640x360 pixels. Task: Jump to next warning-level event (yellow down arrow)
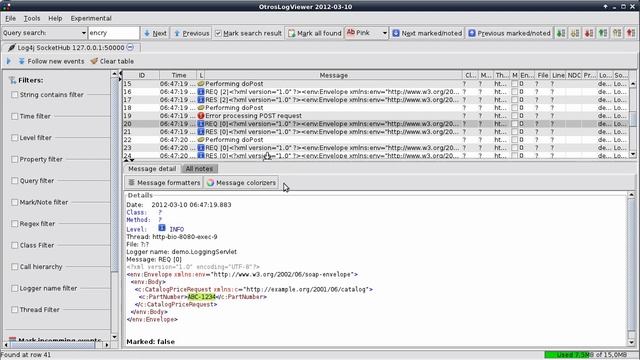575,33
